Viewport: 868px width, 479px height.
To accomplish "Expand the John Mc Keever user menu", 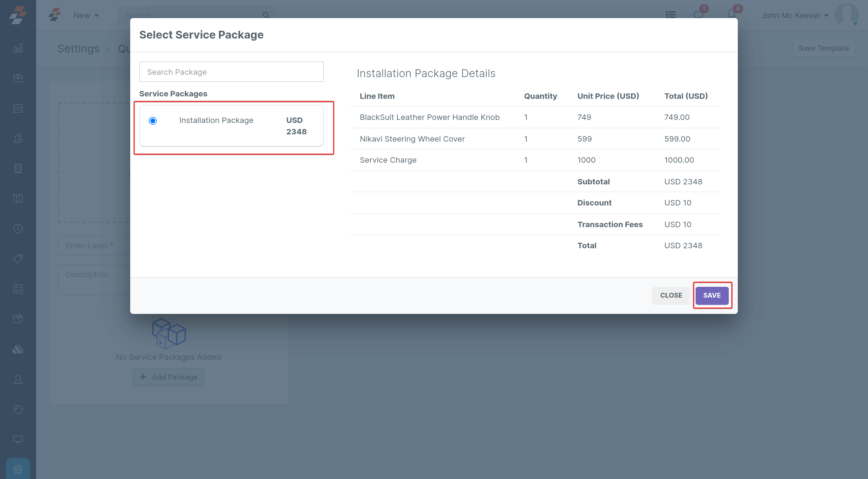I will click(x=794, y=15).
